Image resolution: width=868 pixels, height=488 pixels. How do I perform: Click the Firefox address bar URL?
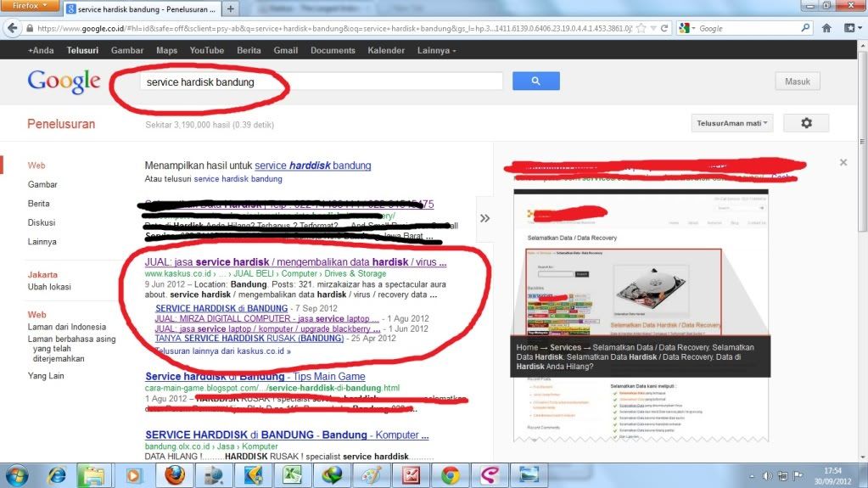[334, 28]
